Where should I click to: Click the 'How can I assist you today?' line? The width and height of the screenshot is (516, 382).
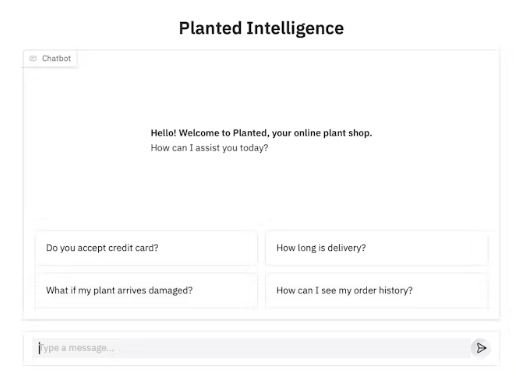209,148
